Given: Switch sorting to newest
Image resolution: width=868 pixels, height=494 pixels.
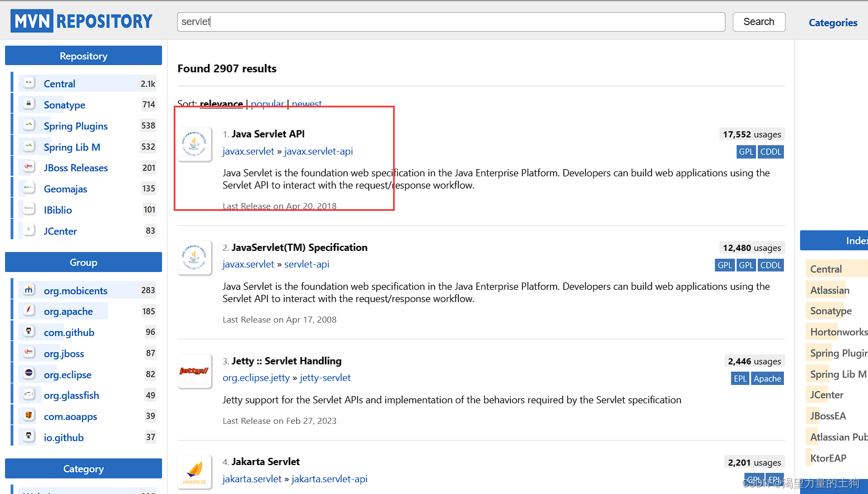Looking at the screenshot, I should point(307,103).
